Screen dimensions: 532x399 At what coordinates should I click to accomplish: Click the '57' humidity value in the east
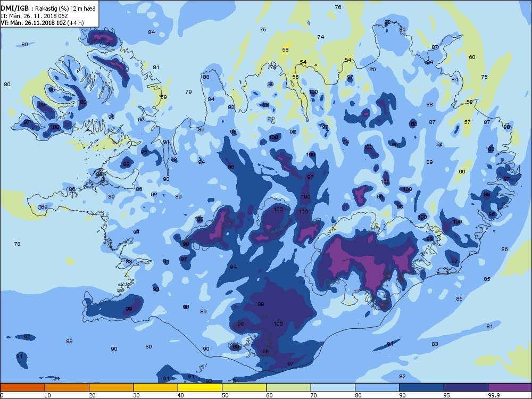coord(467,122)
